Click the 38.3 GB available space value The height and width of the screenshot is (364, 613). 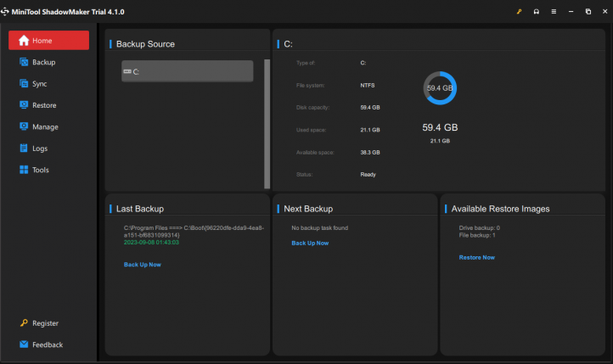(x=370, y=153)
